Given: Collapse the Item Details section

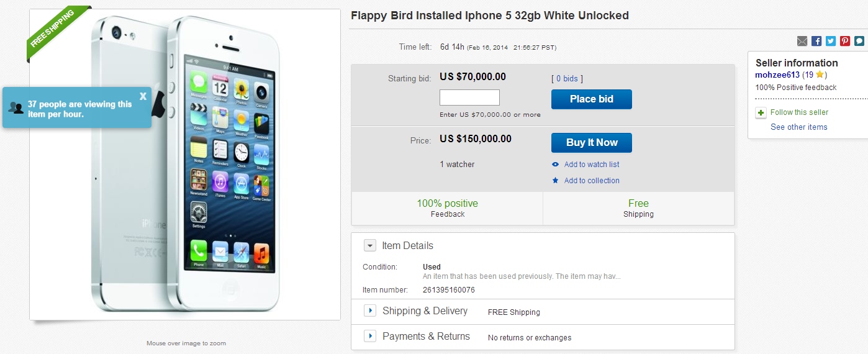Looking at the screenshot, I should tap(370, 246).
